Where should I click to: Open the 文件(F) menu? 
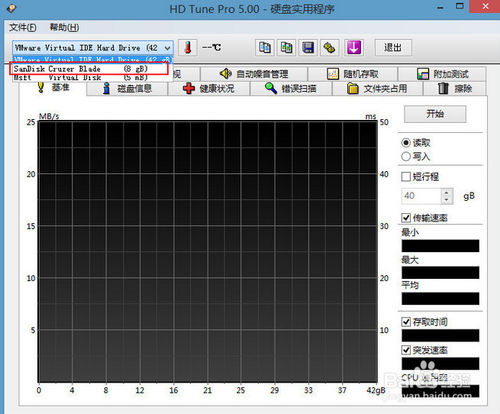23,27
